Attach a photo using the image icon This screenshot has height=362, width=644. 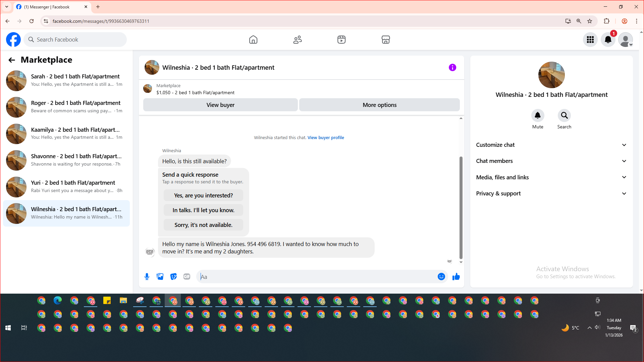pos(160,277)
